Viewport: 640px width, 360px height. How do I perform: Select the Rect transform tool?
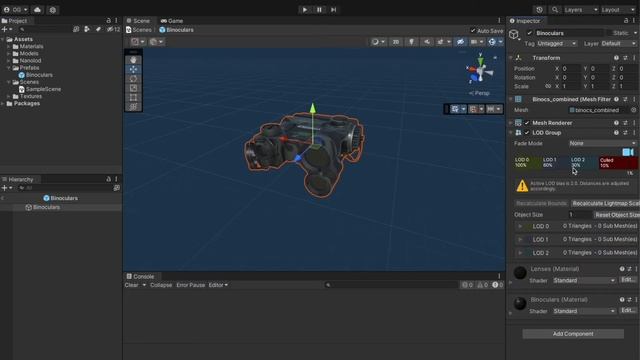tap(133, 98)
